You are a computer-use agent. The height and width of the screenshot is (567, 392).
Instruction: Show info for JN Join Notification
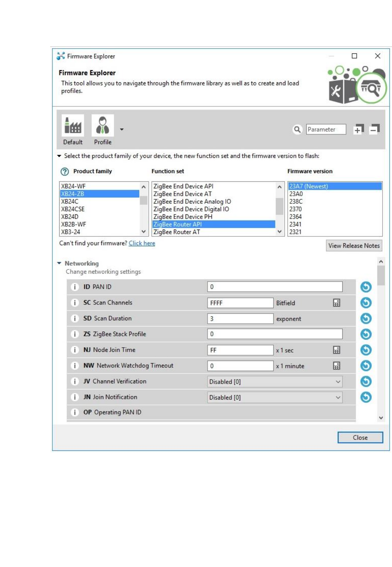pyautogui.click(x=75, y=397)
